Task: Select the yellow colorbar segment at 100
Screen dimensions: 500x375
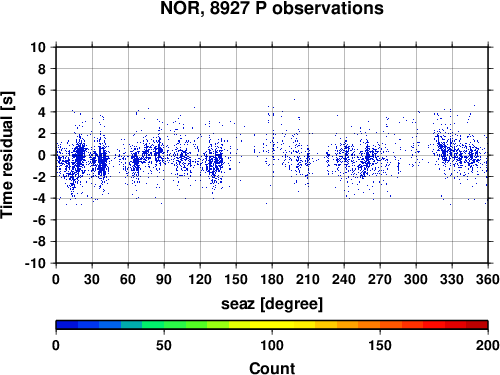Action: click(x=272, y=325)
